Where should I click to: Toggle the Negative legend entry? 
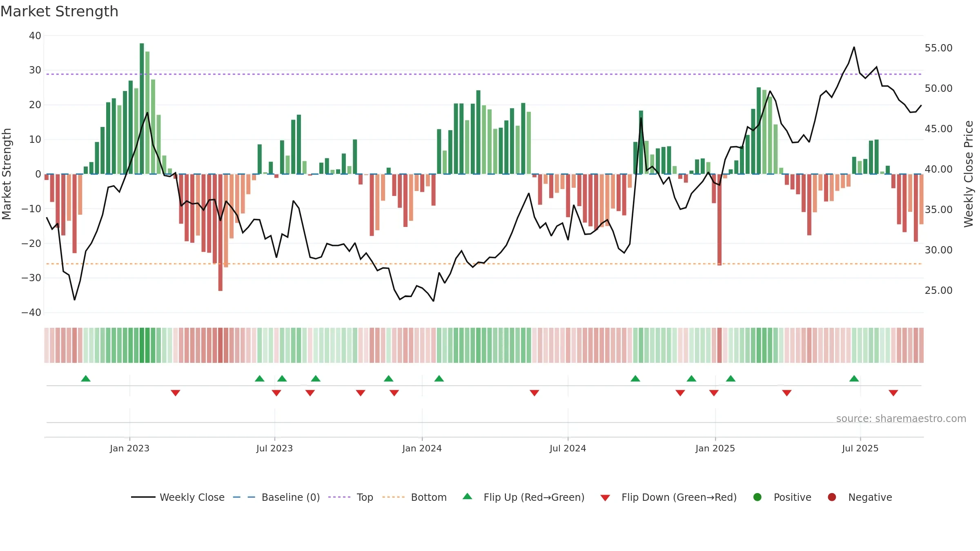coord(860,497)
